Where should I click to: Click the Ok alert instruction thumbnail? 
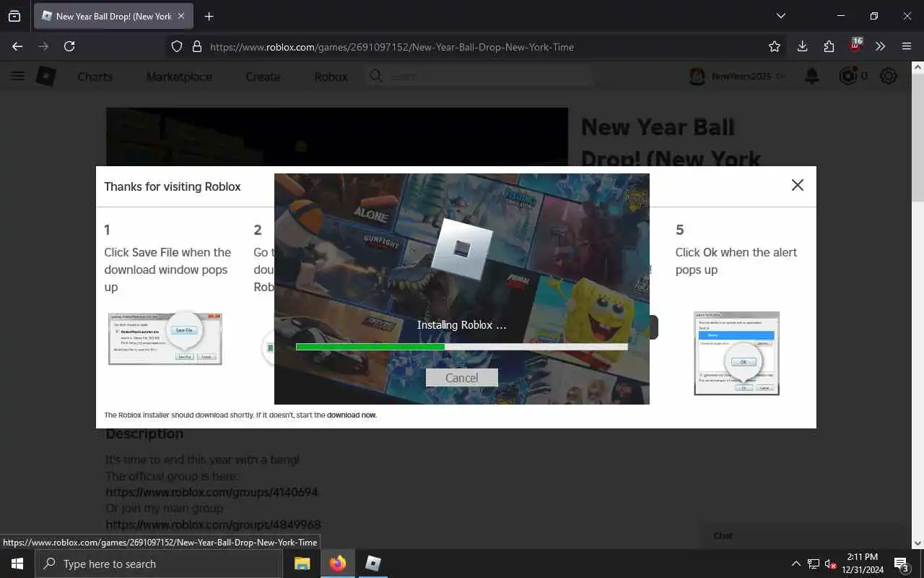[736, 353]
